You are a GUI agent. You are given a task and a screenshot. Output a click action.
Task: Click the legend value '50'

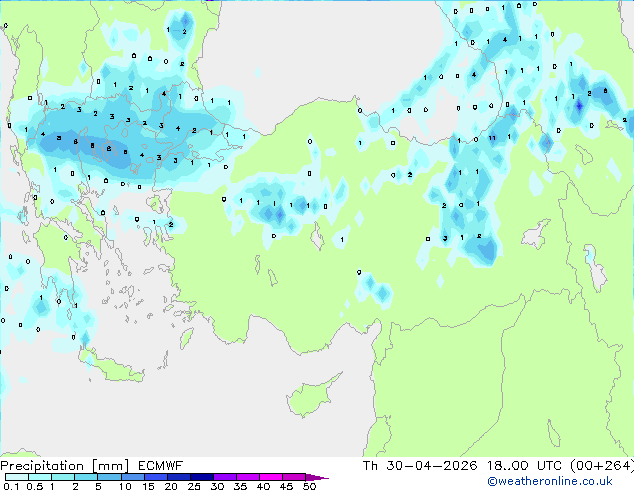pyautogui.click(x=310, y=486)
